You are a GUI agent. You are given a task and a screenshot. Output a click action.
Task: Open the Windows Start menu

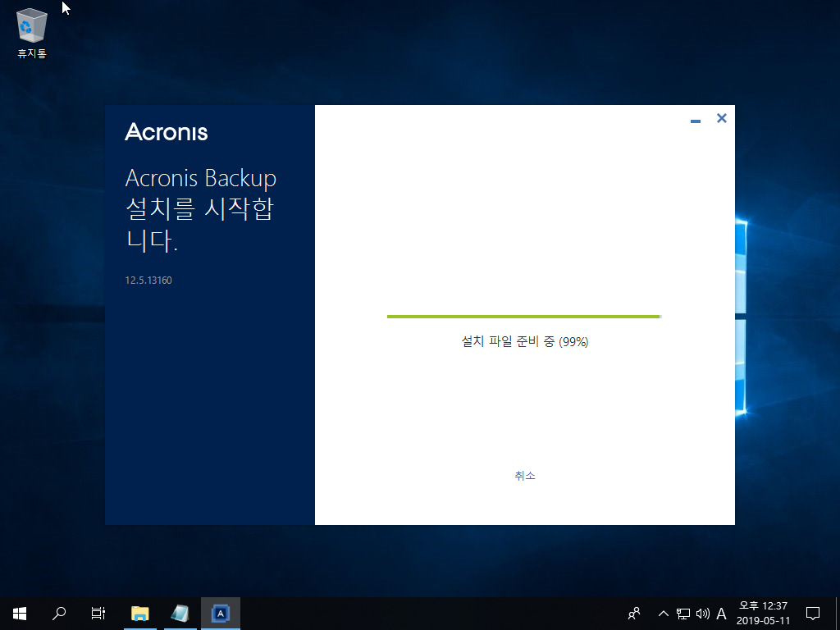click(x=20, y=614)
